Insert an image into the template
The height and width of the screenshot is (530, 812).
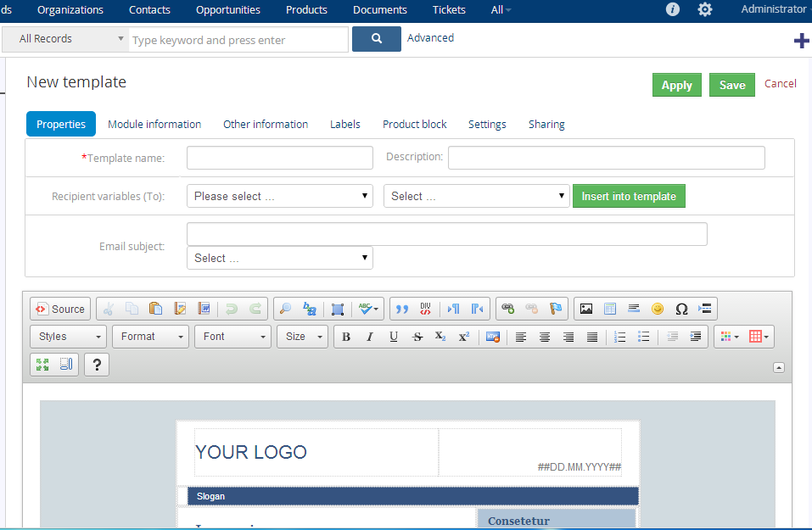pyautogui.click(x=586, y=309)
